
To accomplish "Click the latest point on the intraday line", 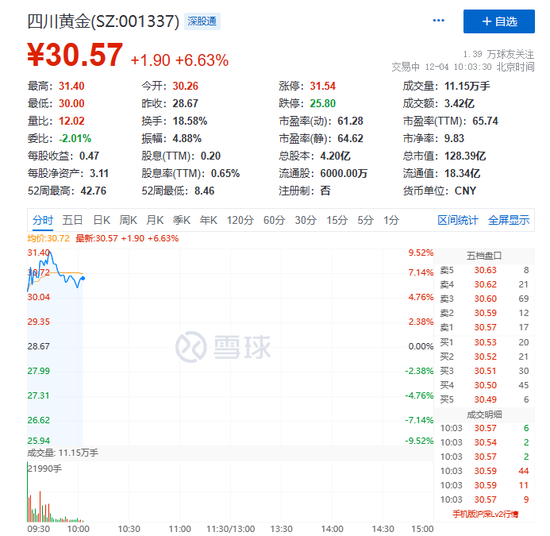I will click(x=83, y=278).
